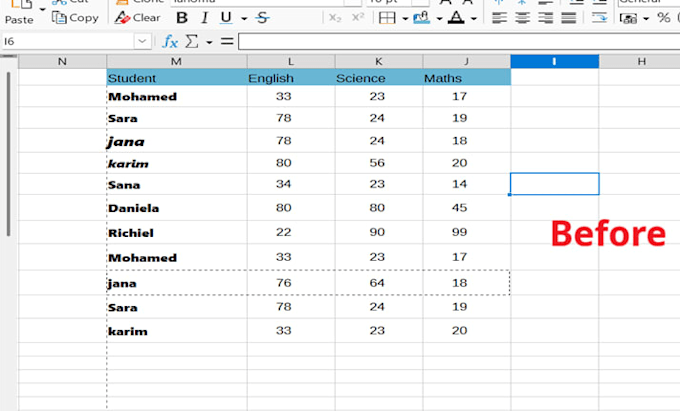The width and height of the screenshot is (680, 411).
Task: Open the Sum functions dropdown arrow
Action: [x=209, y=42]
